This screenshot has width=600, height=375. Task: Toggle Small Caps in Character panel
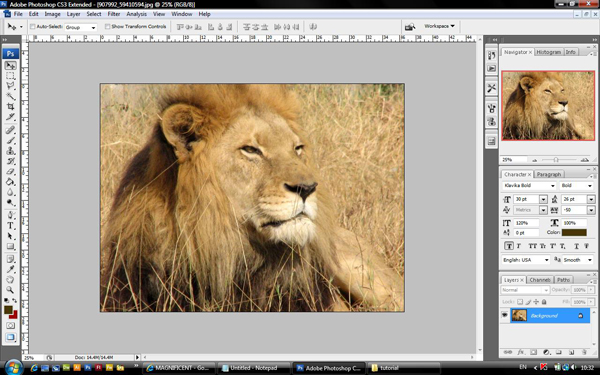(543, 246)
